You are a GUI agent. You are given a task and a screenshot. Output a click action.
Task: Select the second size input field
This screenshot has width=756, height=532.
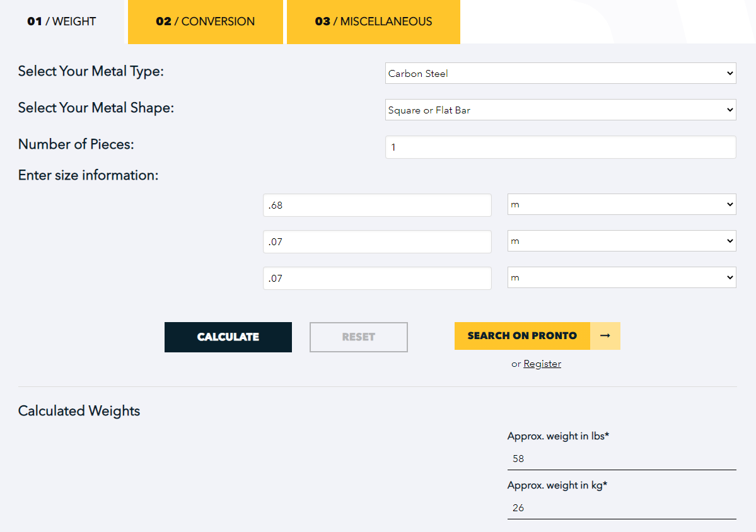pos(376,241)
